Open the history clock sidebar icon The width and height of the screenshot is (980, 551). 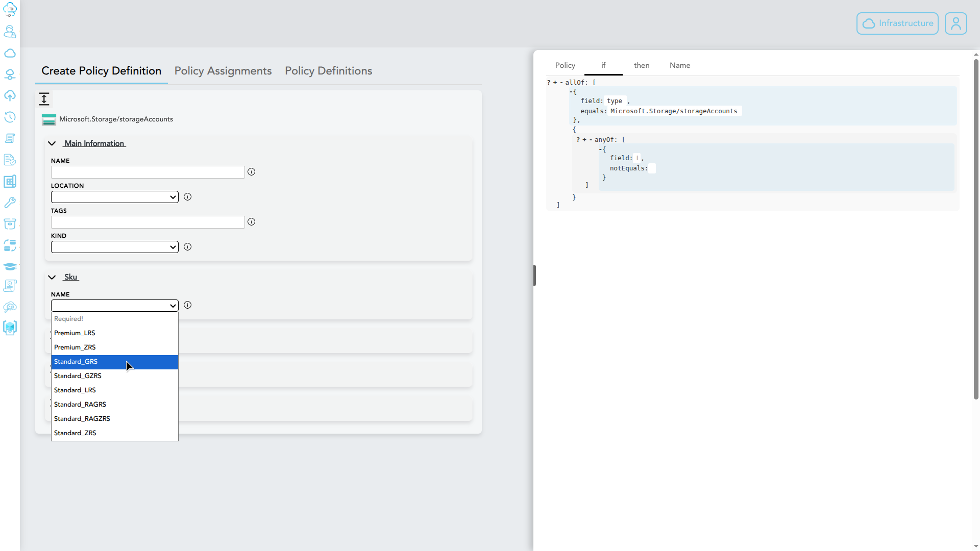(10, 117)
